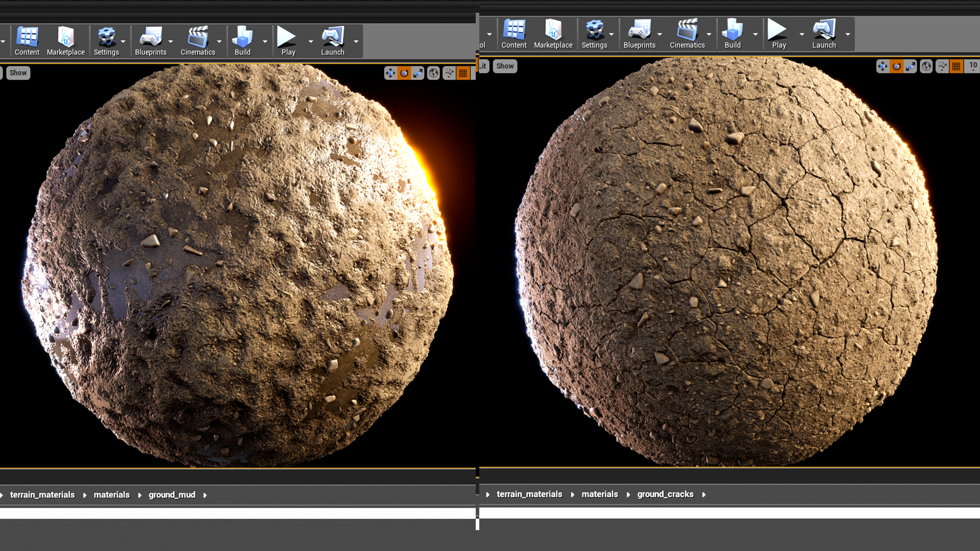Screen dimensions: 980x551
Task: Toggle grid snapping in left viewport
Action: tap(463, 73)
